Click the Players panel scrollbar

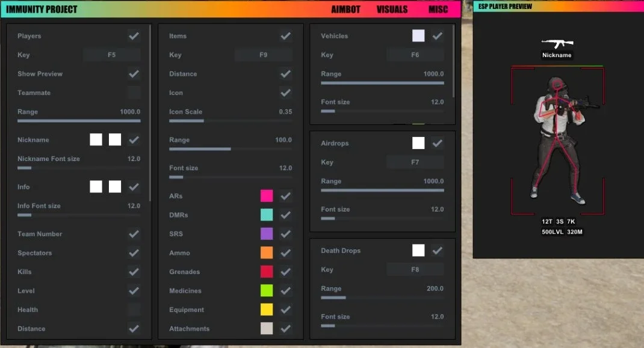pos(150,113)
